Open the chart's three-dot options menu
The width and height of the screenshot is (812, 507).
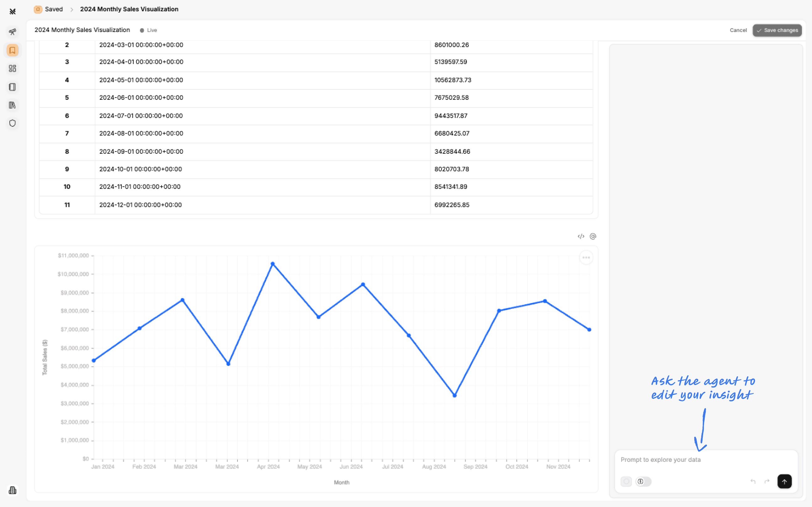[586, 257]
